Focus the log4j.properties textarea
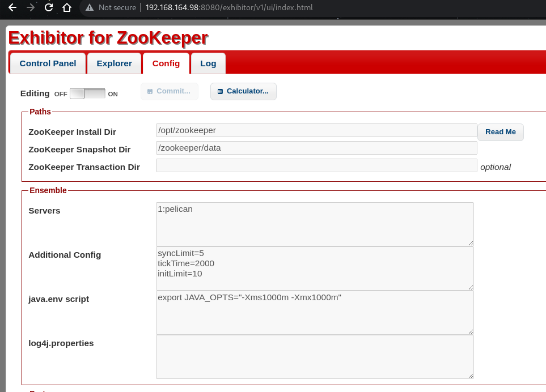Viewport: 546px width, 392px height. (315, 357)
